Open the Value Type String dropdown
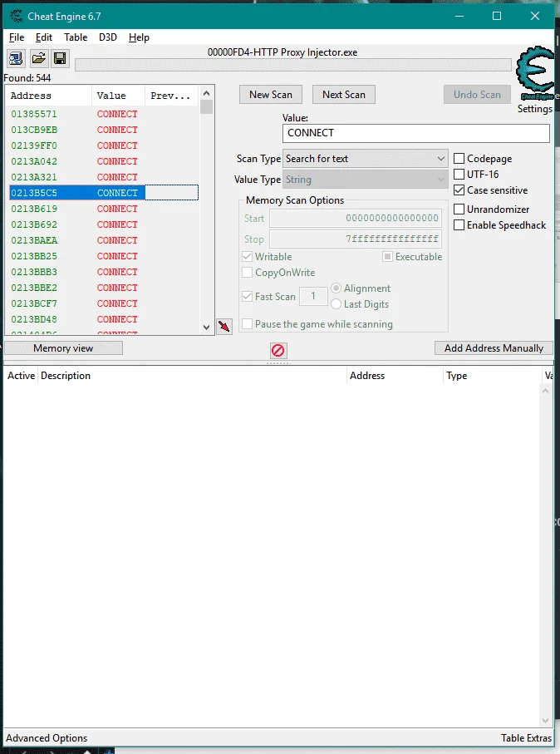This screenshot has width=560, height=754. (x=366, y=180)
